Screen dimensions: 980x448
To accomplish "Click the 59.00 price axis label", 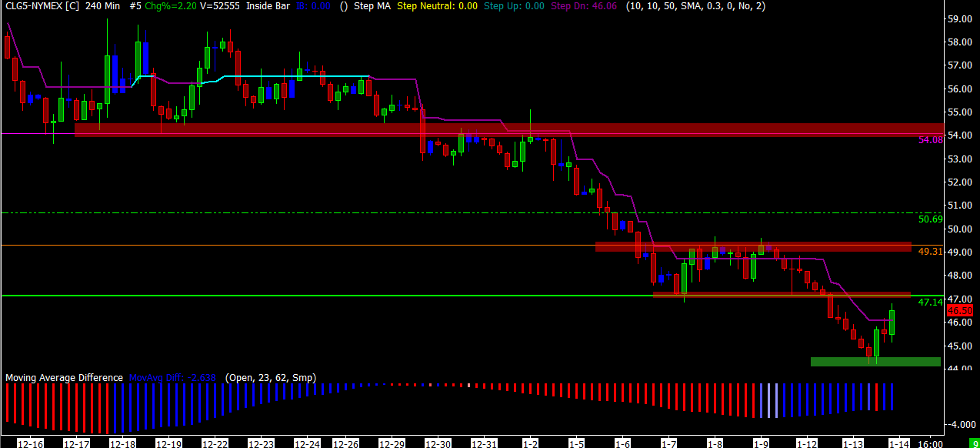I will point(961,19).
